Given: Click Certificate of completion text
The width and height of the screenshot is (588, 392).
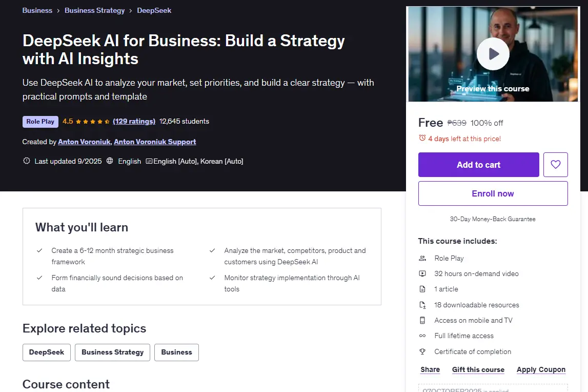Looking at the screenshot, I should pyautogui.click(x=473, y=351).
